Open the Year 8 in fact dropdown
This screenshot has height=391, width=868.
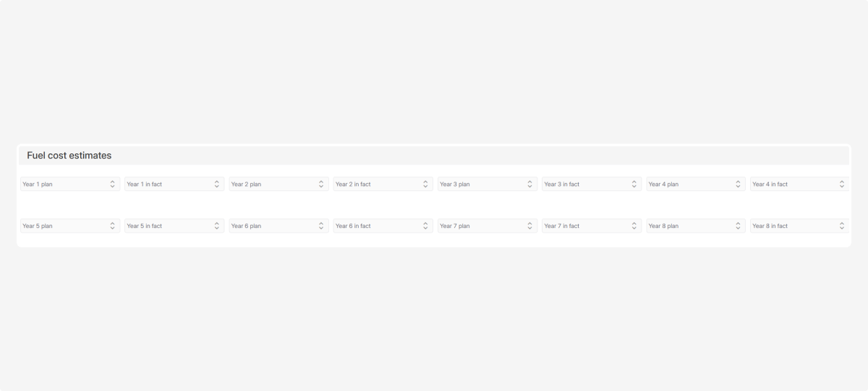pos(799,226)
